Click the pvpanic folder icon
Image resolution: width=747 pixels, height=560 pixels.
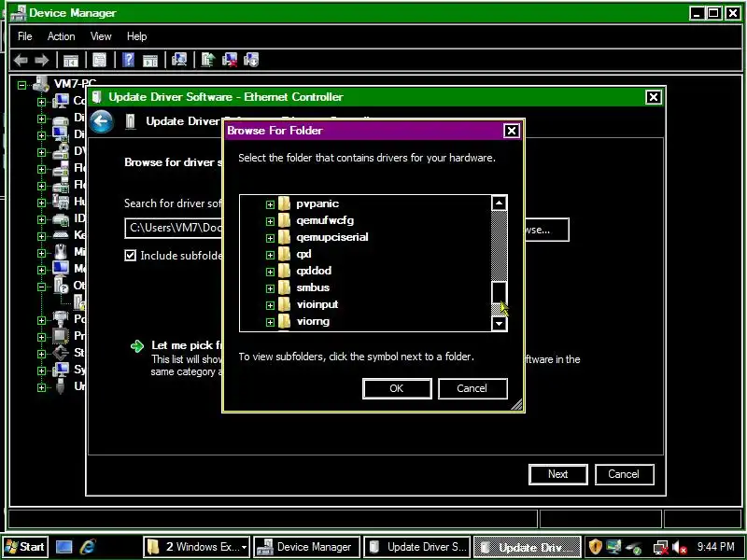(x=284, y=203)
